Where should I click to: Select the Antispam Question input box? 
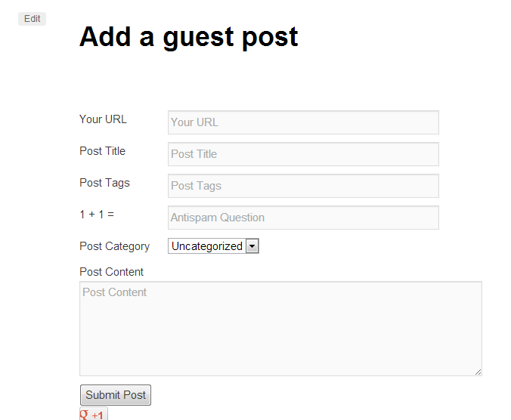pyautogui.click(x=302, y=218)
